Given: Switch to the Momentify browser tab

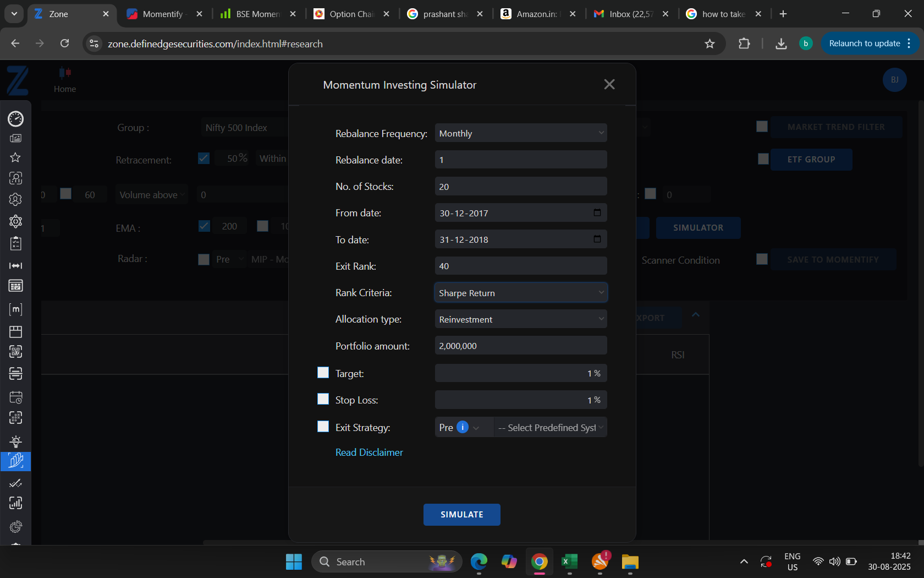Looking at the screenshot, I should pyautogui.click(x=164, y=14).
